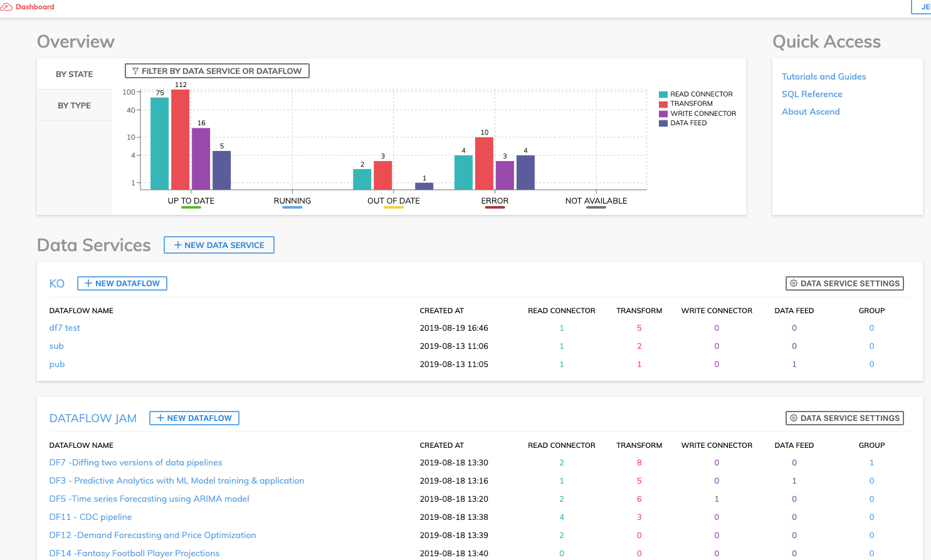
Task: Click the Up To Date data feed bar (5)
Action: point(222,170)
